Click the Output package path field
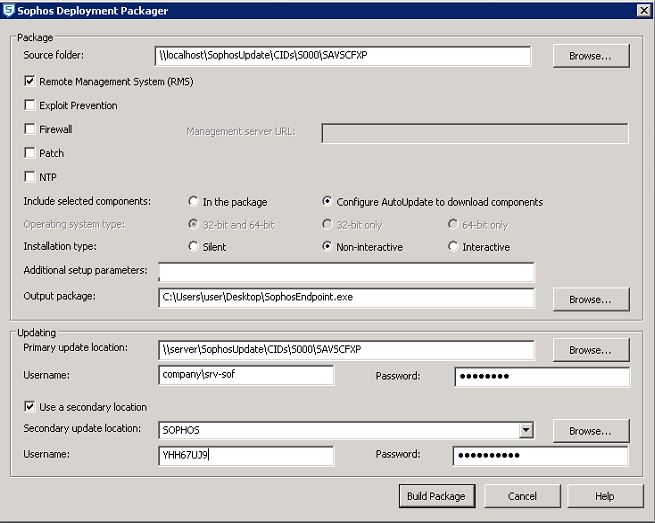 (346, 297)
